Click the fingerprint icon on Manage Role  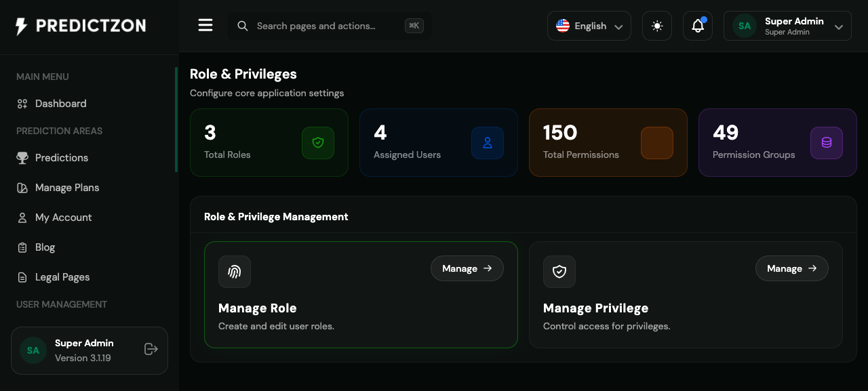pyautogui.click(x=235, y=272)
